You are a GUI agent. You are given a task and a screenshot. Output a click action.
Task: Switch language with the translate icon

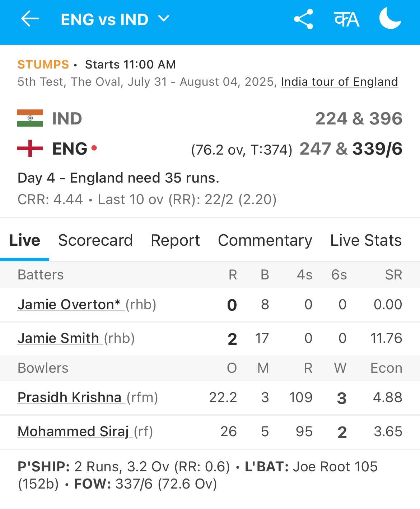(x=346, y=19)
